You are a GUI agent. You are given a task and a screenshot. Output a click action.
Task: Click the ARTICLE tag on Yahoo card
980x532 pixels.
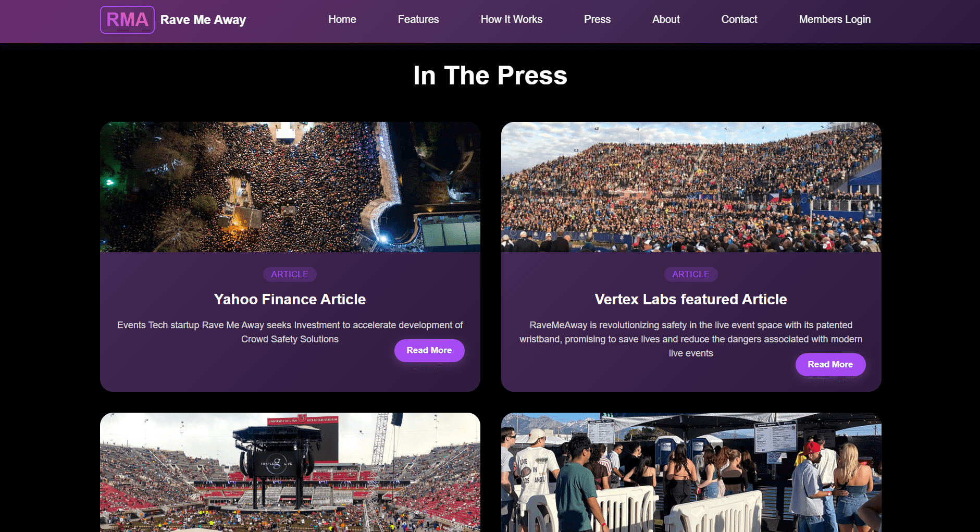(x=290, y=274)
